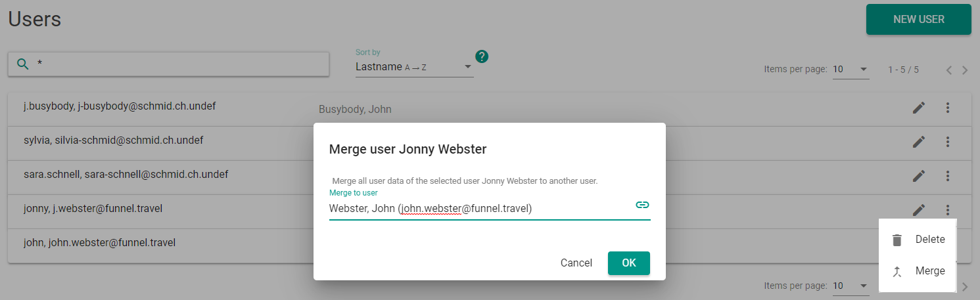
Task: Confirm merge with OK button
Action: tap(629, 263)
